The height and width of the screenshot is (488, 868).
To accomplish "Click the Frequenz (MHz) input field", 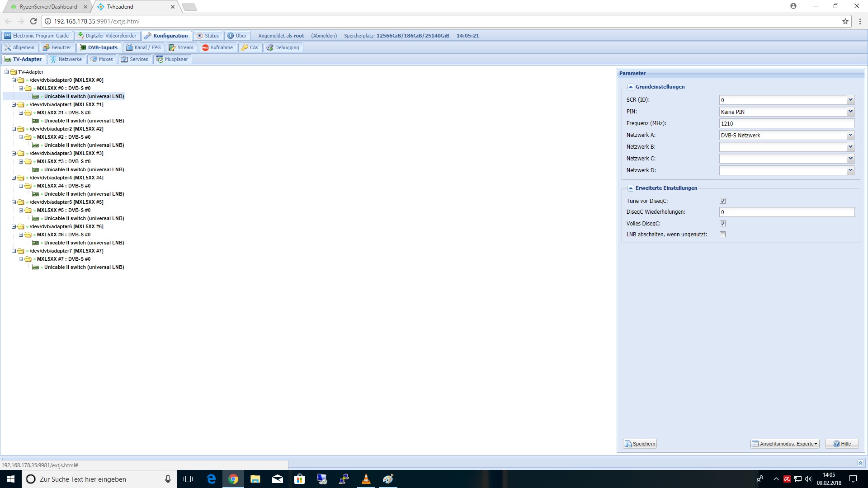I will pos(787,123).
